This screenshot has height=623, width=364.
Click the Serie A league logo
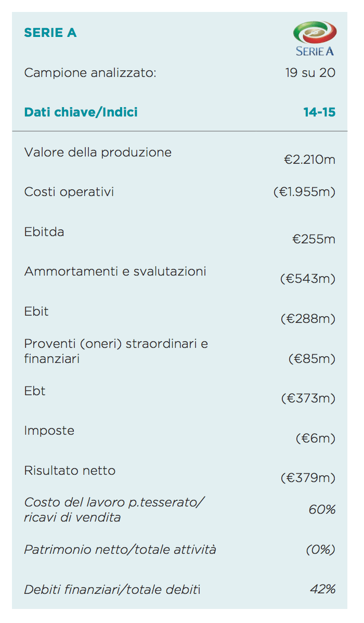coord(314,38)
